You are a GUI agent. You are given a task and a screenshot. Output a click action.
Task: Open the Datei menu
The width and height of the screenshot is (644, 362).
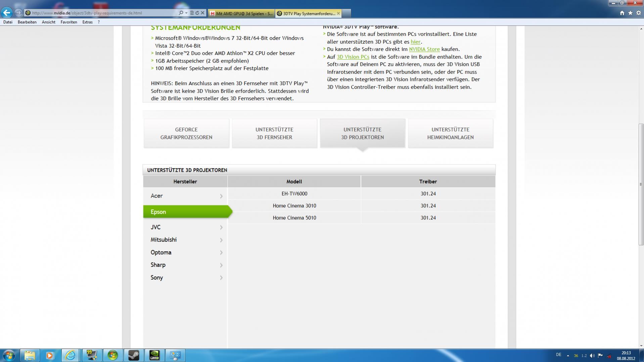8,22
